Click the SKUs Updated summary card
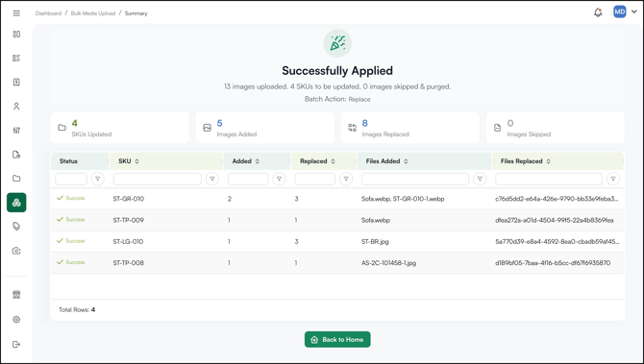Image resolution: width=644 pixels, height=364 pixels. (120, 128)
